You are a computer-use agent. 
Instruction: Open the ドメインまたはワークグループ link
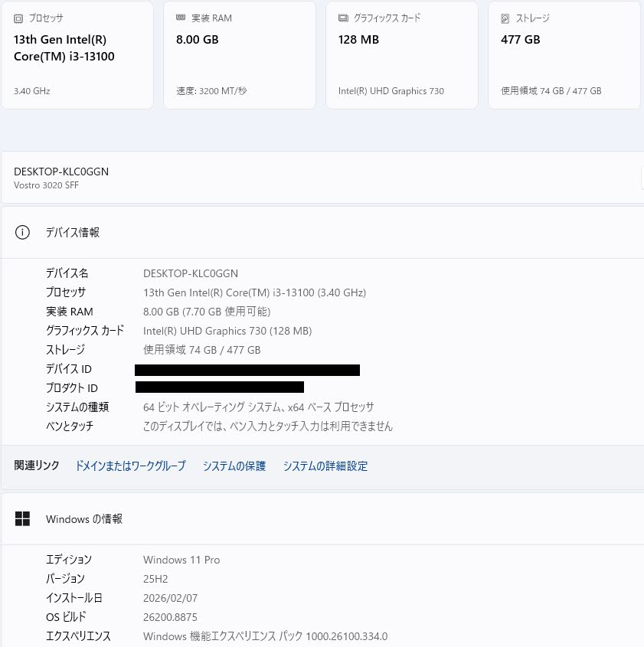point(130,466)
